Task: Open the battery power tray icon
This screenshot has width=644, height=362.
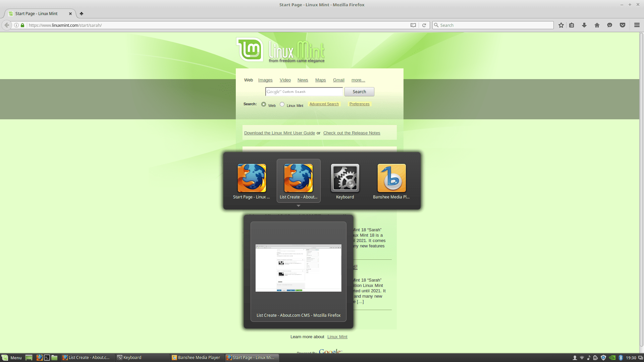Action: [x=596, y=358]
